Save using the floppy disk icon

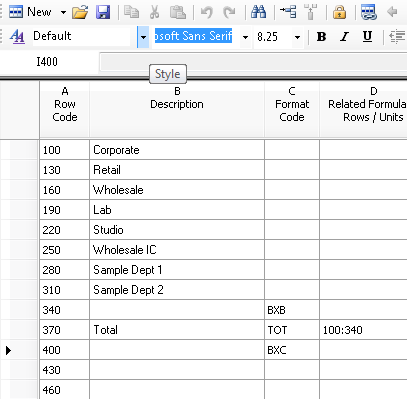(103, 12)
